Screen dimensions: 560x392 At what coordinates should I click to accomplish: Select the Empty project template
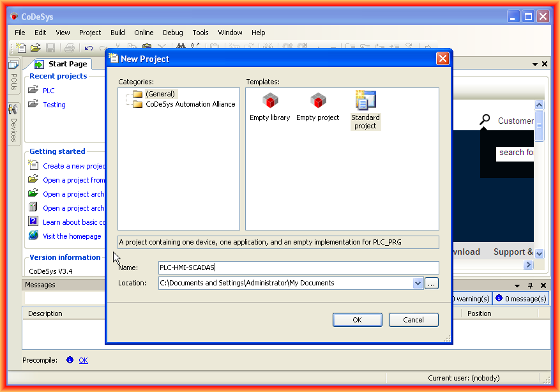[317, 107]
